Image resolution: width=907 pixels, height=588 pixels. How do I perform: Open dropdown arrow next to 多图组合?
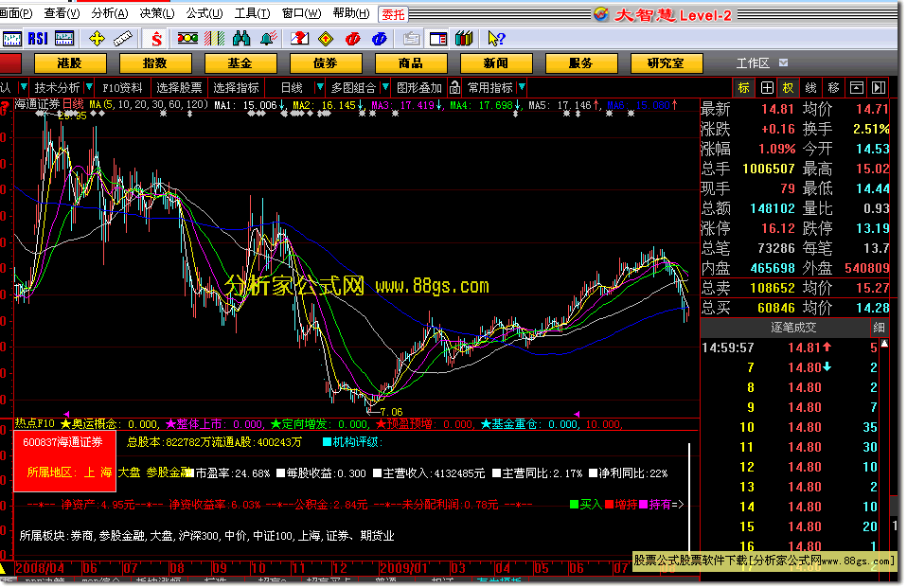(x=385, y=87)
